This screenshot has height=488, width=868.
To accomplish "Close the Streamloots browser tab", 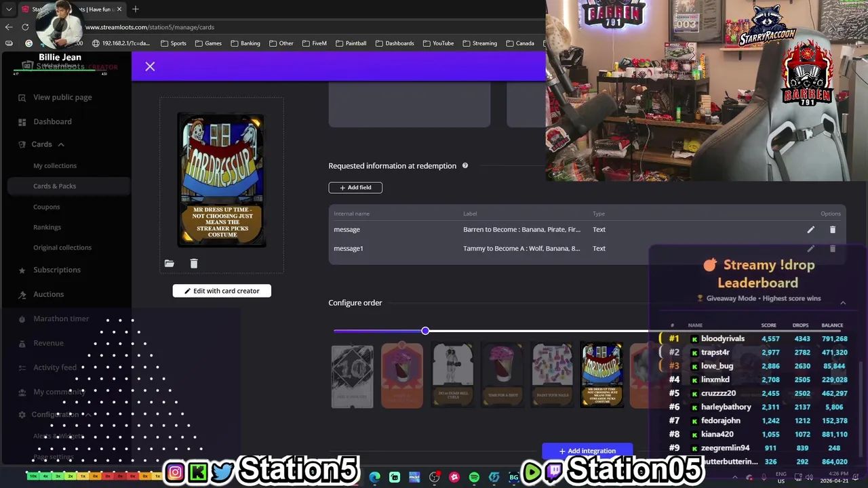I will [x=120, y=9].
